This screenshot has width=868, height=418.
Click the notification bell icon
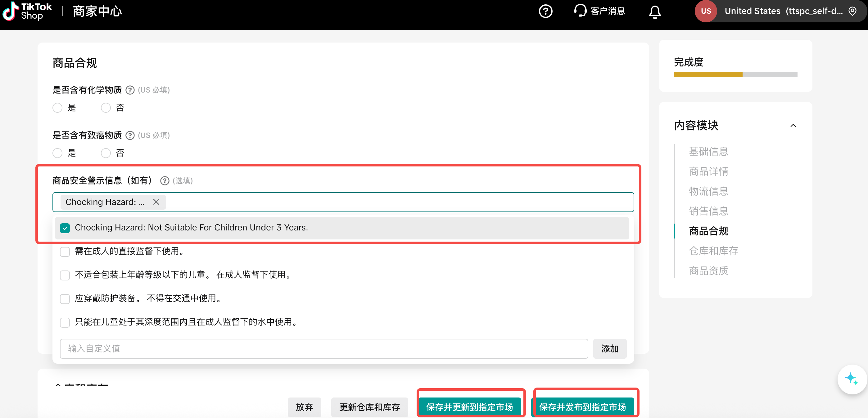654,12
